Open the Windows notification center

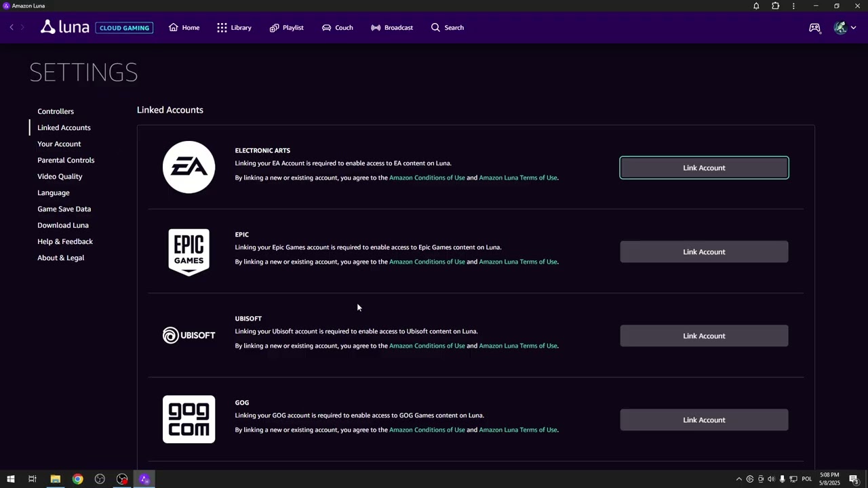(x=854, y=479)
